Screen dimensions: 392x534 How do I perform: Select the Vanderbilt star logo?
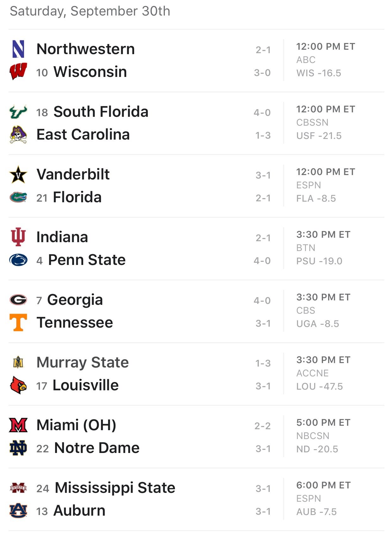[x=18, y=174]
